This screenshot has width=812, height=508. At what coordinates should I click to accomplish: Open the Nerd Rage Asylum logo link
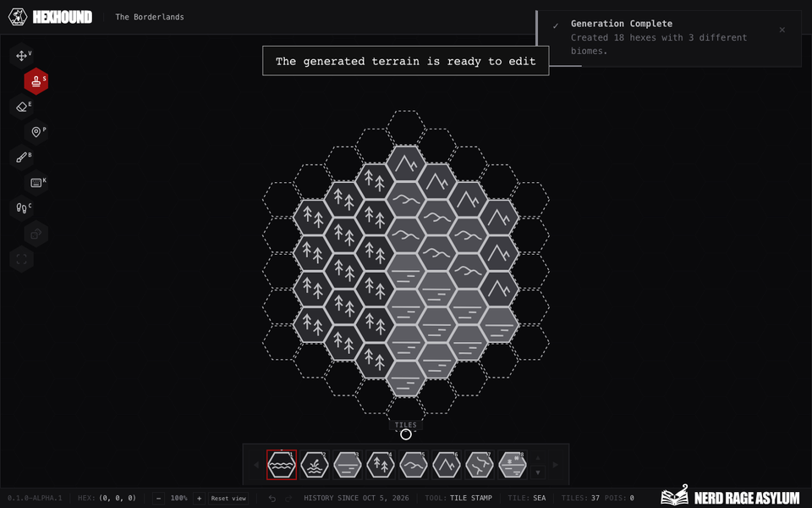point(730,497)
